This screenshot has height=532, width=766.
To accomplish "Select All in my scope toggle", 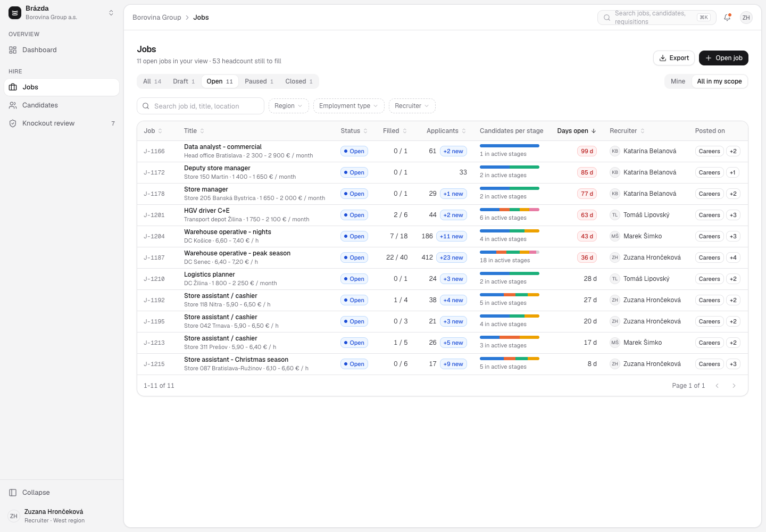I will 719,81.
